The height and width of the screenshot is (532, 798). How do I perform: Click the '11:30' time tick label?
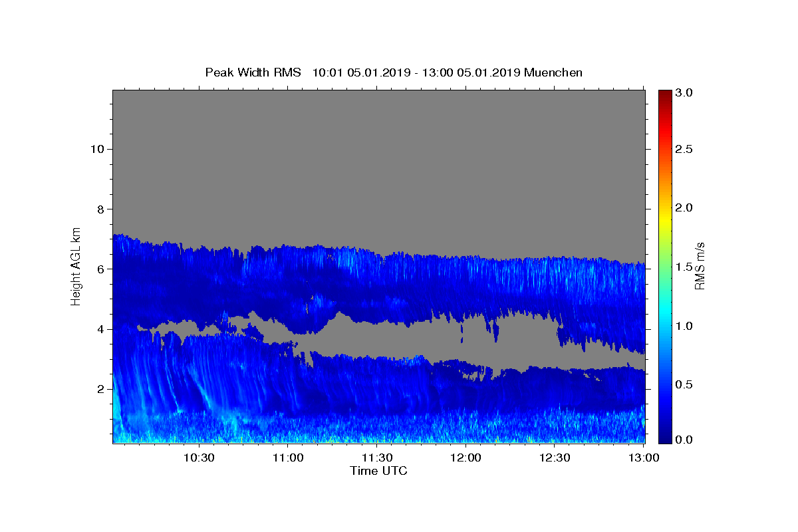tap(376, 458)
